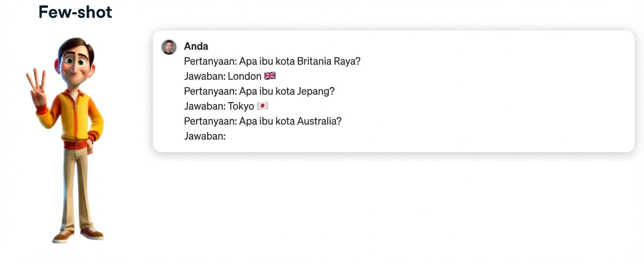
Task: Click the "Anda" username label
Action: (x=196, y=46)
